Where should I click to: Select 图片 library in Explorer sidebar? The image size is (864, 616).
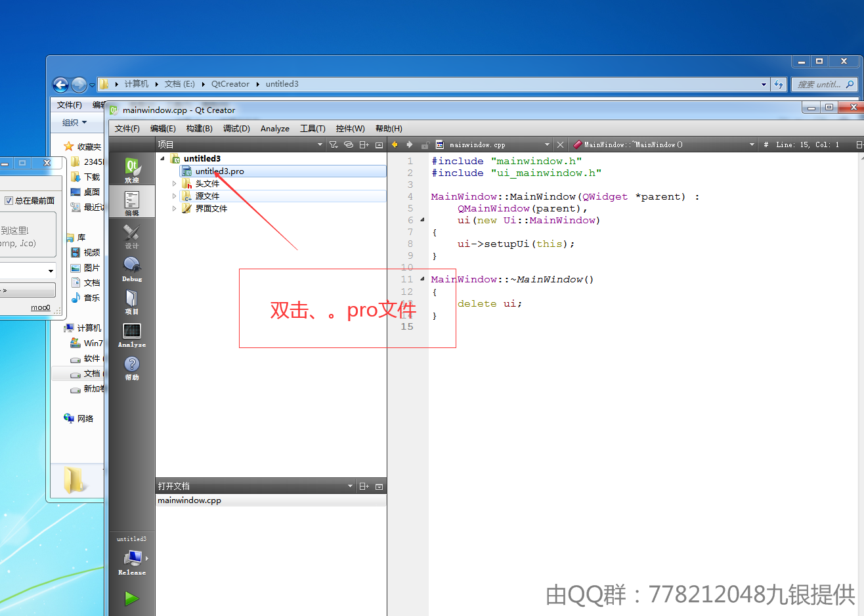click(x=85, y=268)
